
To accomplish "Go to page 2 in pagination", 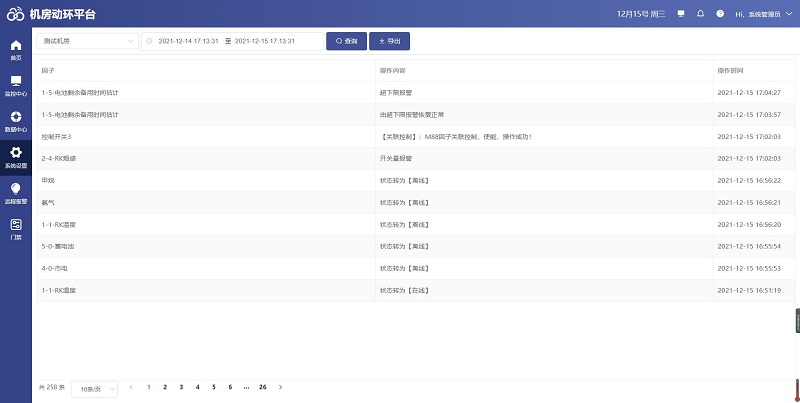I will tap(165, 386).
